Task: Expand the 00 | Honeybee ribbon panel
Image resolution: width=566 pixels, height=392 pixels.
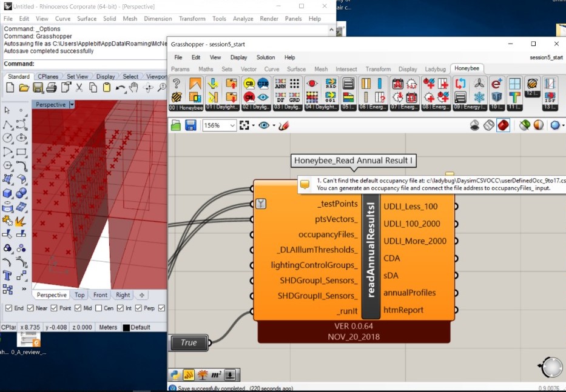Action: (186, 107)
